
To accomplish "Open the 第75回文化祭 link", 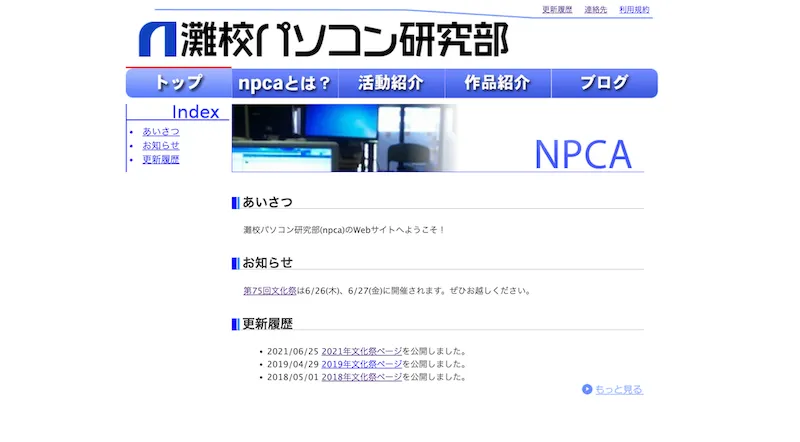I will [x=270, y=290].
